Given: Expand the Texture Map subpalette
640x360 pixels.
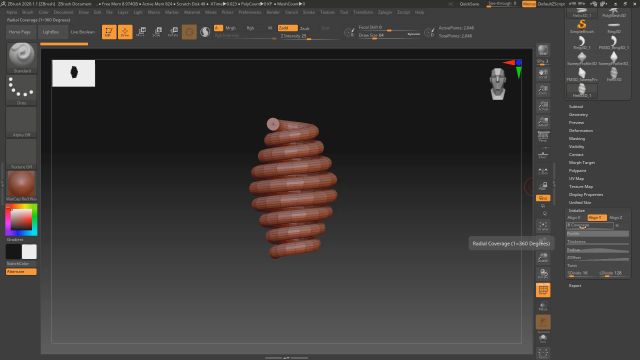Looking at the screenshot, I should (581, 187).
